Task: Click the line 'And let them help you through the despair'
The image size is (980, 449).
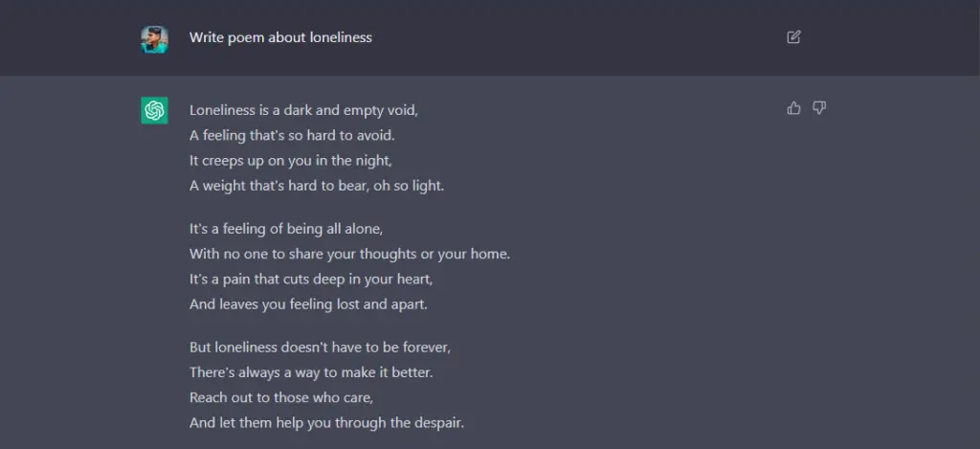Action: point(327,423)
